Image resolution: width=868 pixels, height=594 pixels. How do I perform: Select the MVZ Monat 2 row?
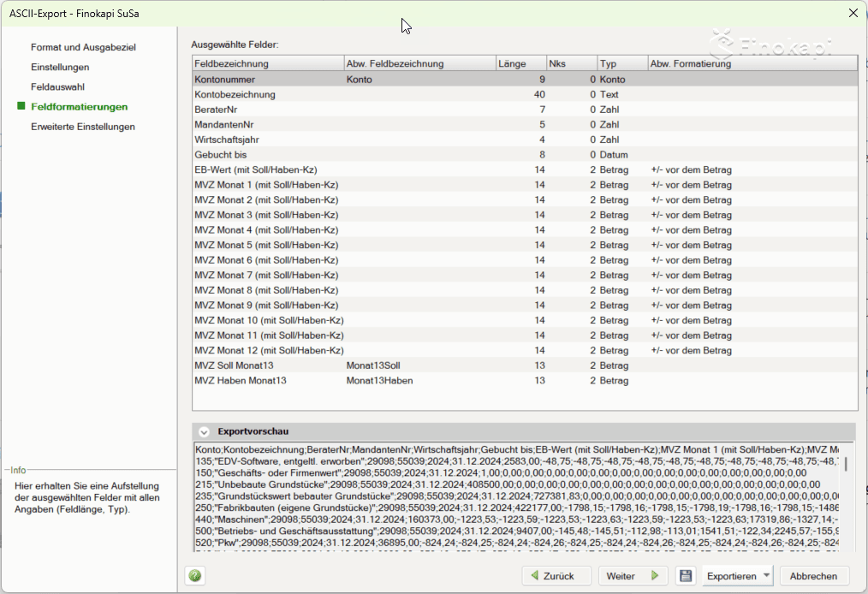coord(525,199)
